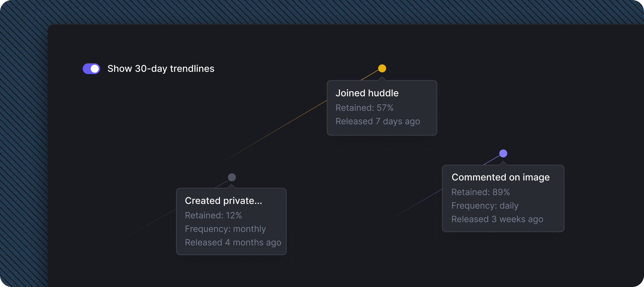
Task: Click "Released 4 months ago" text
Action: click(x=233, y=242)
